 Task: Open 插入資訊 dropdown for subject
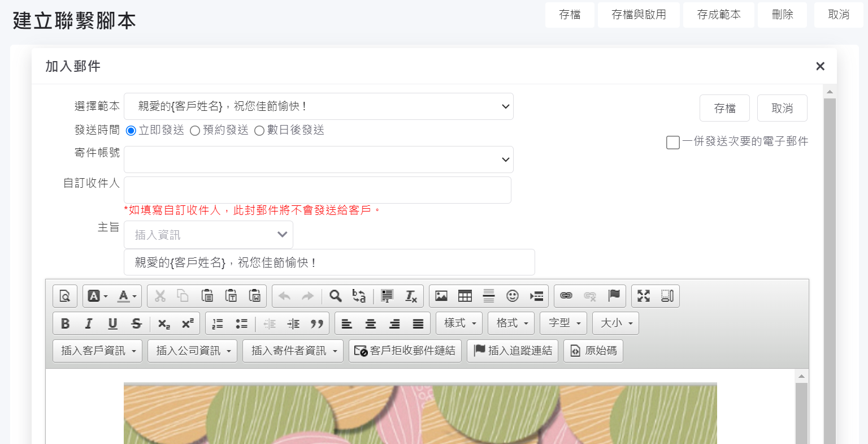208,235
